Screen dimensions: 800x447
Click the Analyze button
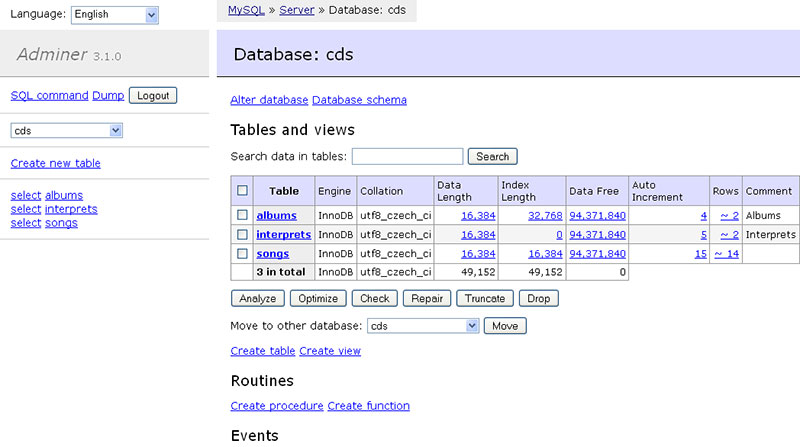pyautogui.click(x=258, y=299)
